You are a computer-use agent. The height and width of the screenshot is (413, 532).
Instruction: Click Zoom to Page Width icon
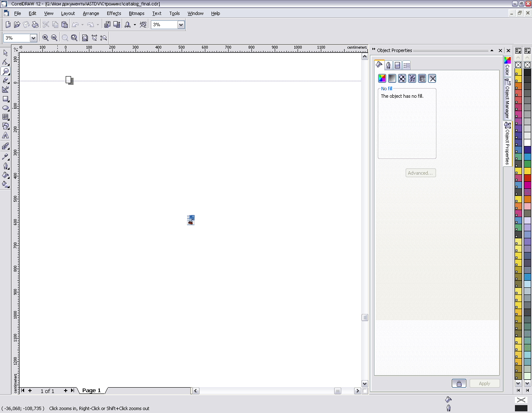pyautogui.click(x=94, y=38)
